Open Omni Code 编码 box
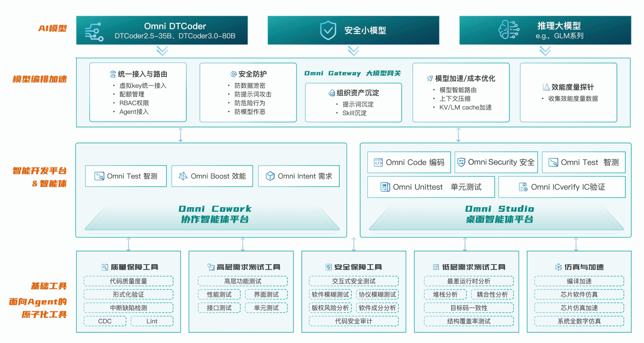This screenshot has width=644, height=343. [409, 162]
